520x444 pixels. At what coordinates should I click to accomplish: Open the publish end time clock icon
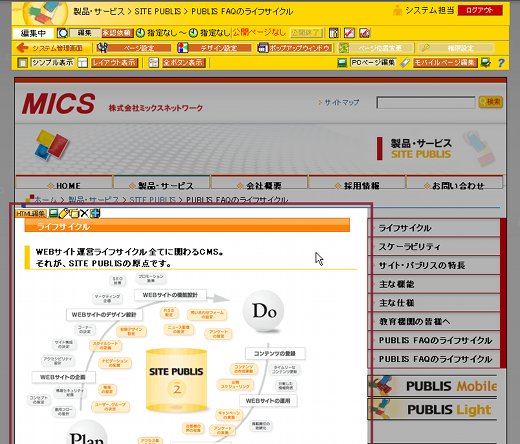[193, 33]
